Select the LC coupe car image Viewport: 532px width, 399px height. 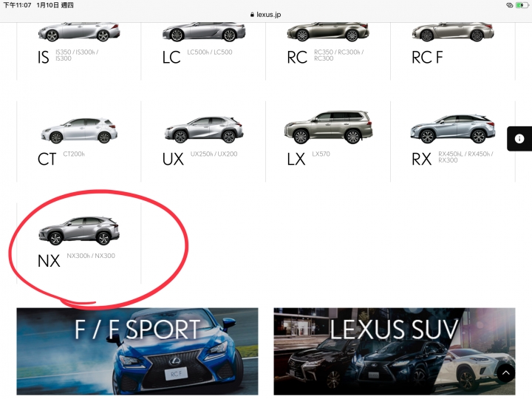coord(204,33)
